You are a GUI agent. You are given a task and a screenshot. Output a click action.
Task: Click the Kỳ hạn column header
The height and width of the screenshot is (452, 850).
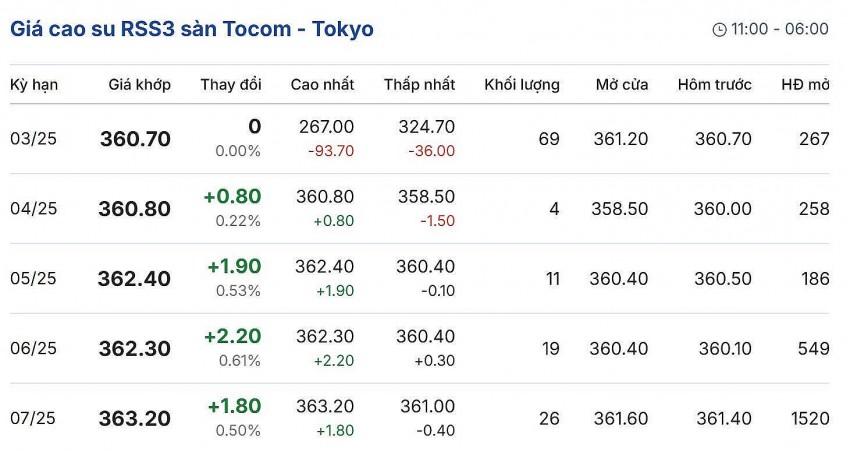[34, 85]
